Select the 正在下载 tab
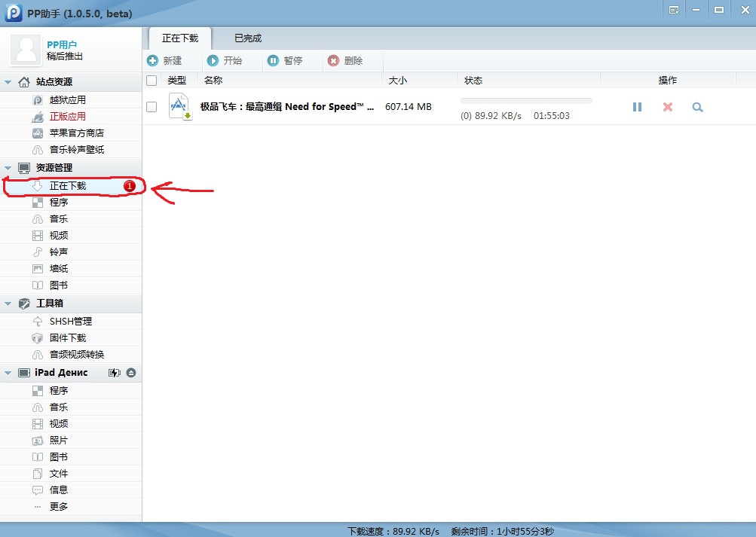Screen dimensions: 756x537 tap(180, 38)
